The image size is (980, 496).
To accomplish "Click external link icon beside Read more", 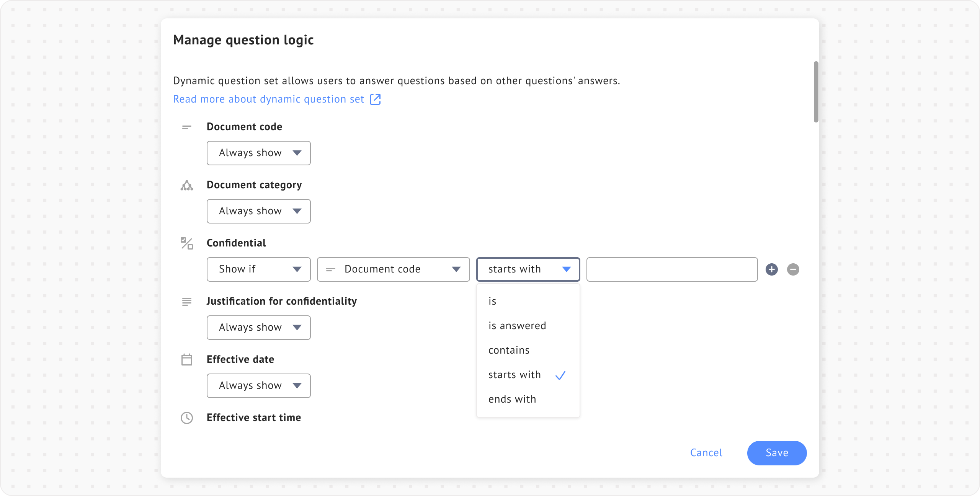I will tap(375, 100).
